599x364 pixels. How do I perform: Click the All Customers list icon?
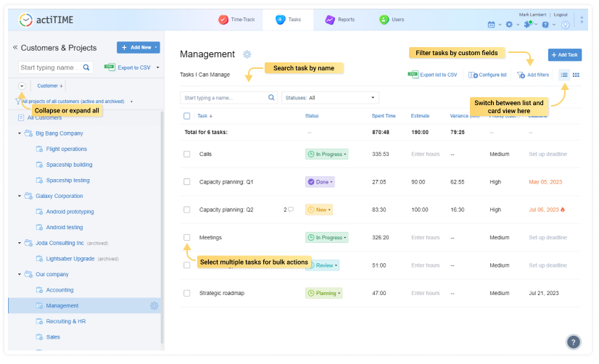tap(21, 117)
